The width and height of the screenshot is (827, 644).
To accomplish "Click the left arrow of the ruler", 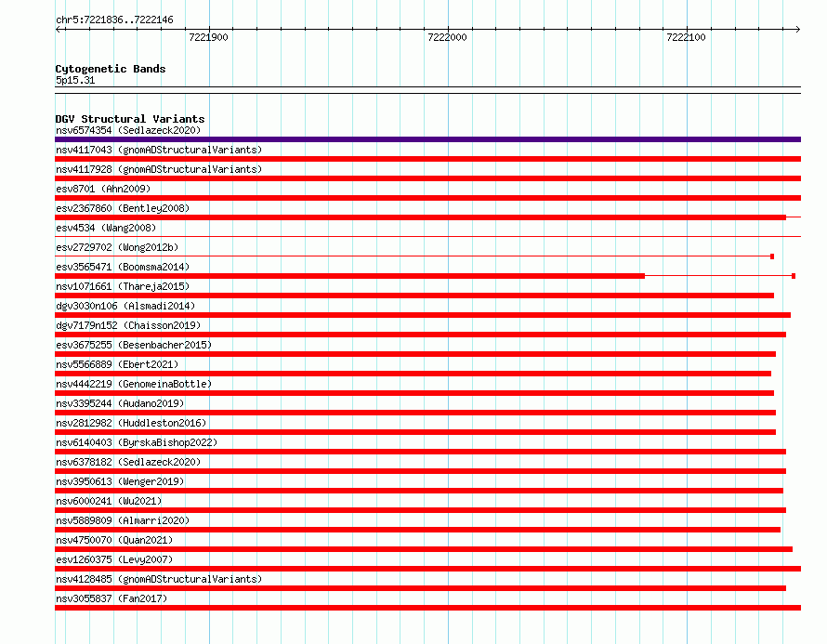I will [x=59, y=29].
